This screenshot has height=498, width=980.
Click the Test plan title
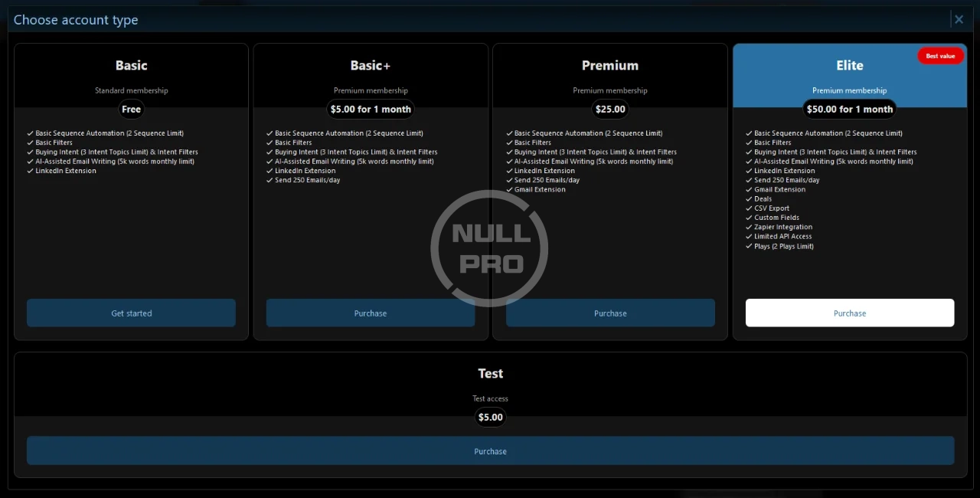click(490, 374)
